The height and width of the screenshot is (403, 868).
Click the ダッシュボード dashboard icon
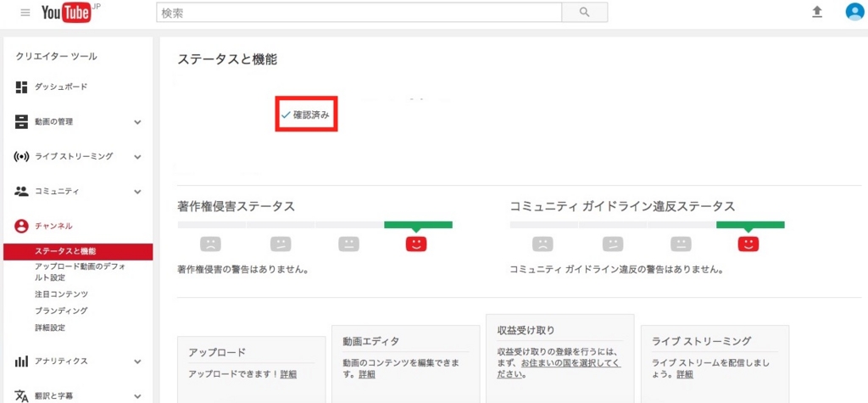click(21, 87)
